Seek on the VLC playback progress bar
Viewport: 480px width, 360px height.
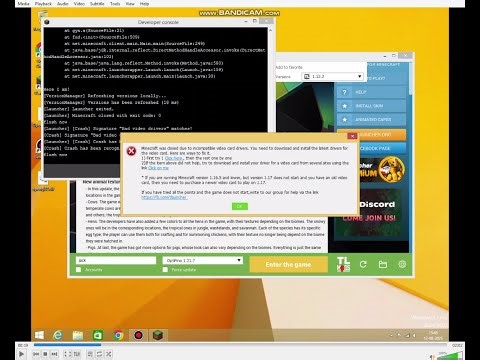pyautogui.click(x=240, y=345)
